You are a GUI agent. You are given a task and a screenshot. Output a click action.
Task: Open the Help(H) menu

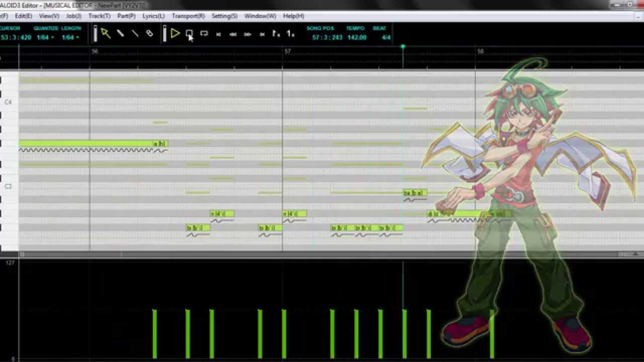(294, 16)
